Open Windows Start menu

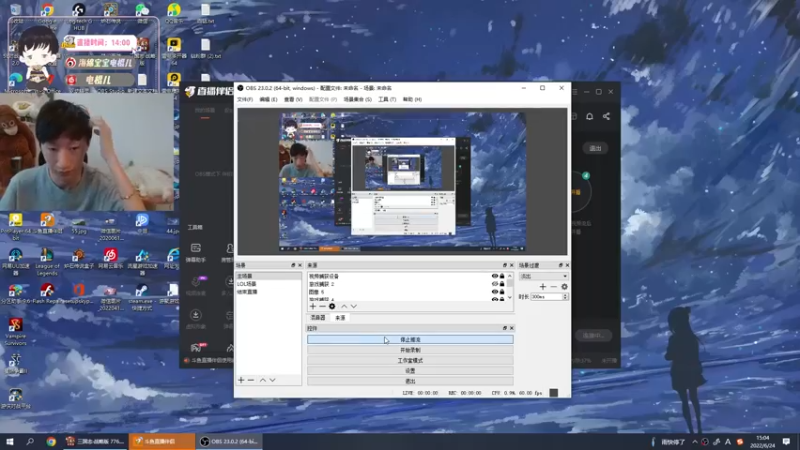pos(10,441)
